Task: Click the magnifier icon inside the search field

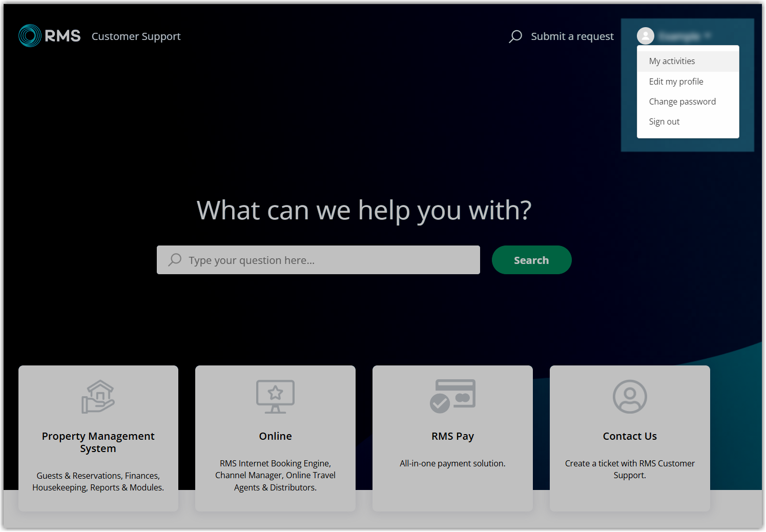Action: pos(175,260)
